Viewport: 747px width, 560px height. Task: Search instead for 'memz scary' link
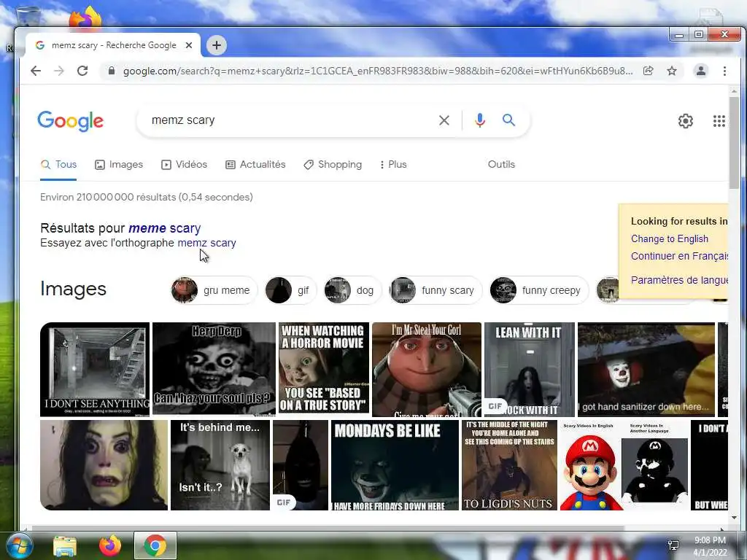(x=206, y=243)
